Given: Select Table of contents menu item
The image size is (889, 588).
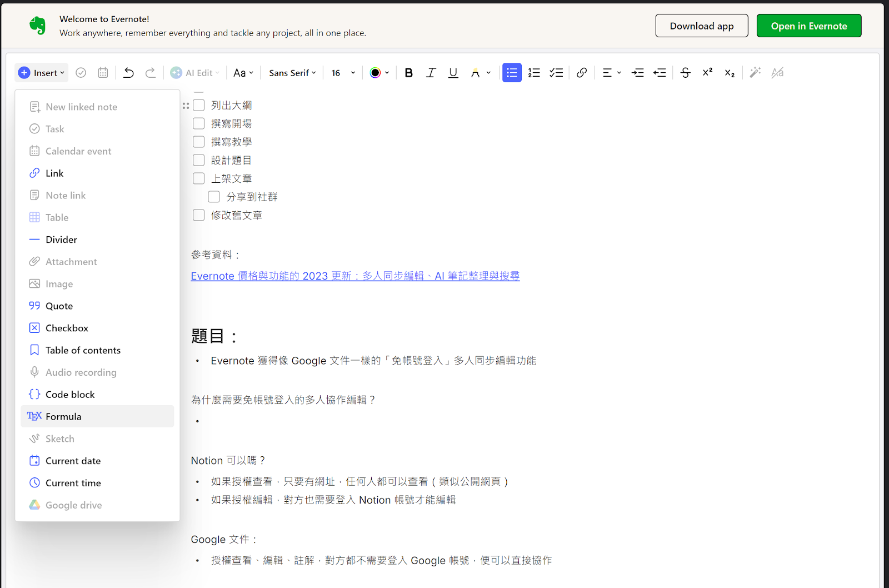Looking at the screenshot, I should [x=97, y=350].
